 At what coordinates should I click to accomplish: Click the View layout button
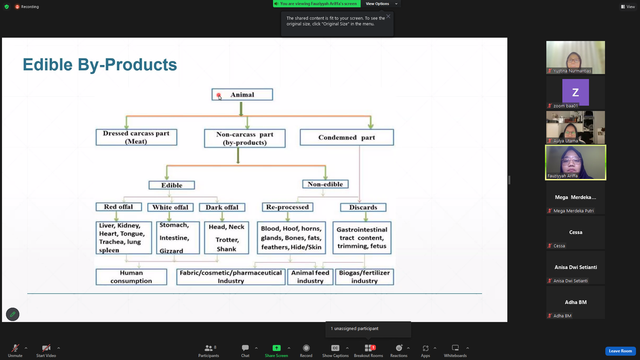click(x=628, y=7)
